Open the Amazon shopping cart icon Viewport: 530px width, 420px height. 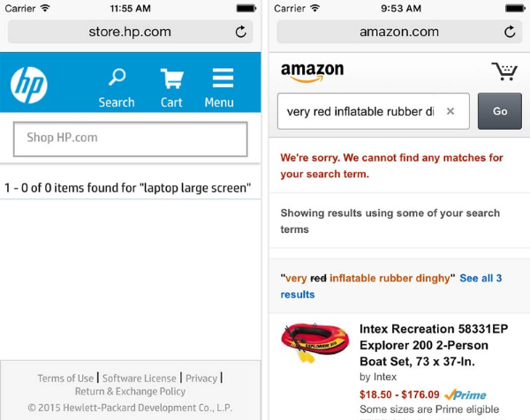[x=504, y=71]
